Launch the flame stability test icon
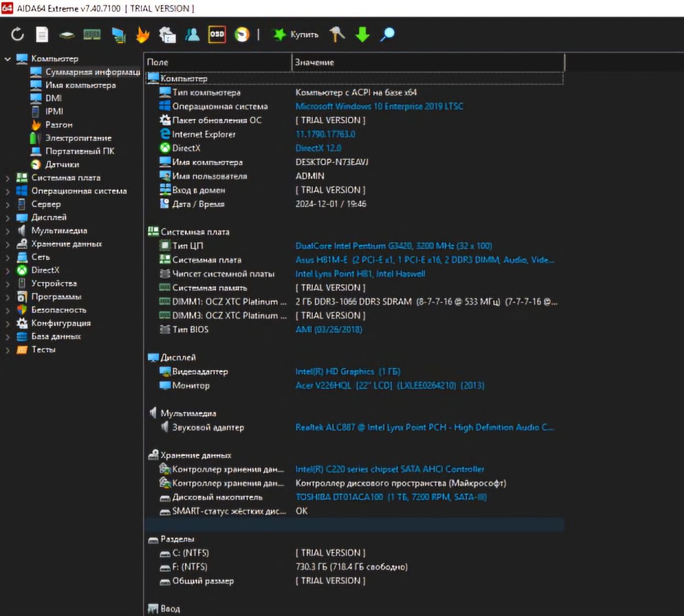This screenshot has height=616, width=684. pos(143,35)
